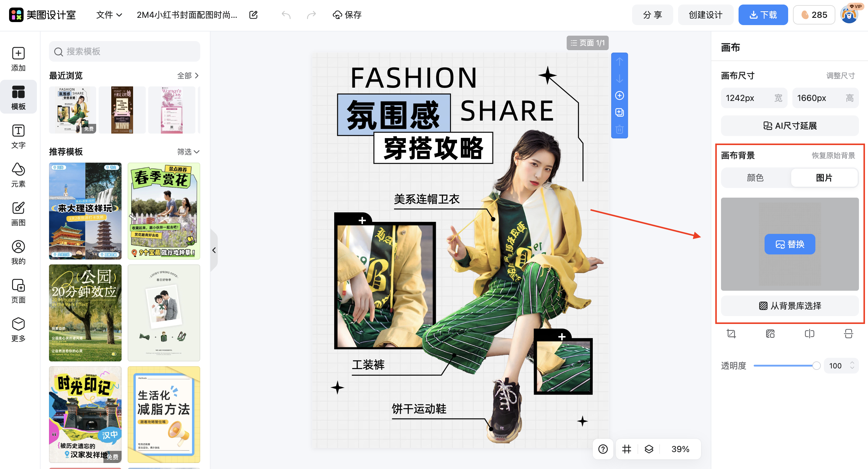
Task: Select the 文字 text tool
Action: pos(18,136)
